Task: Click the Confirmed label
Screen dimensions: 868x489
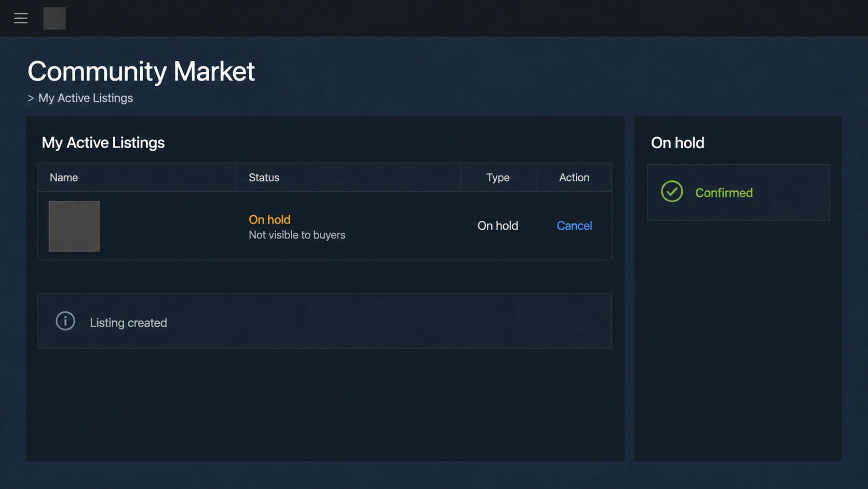Action: coord(724,193)
